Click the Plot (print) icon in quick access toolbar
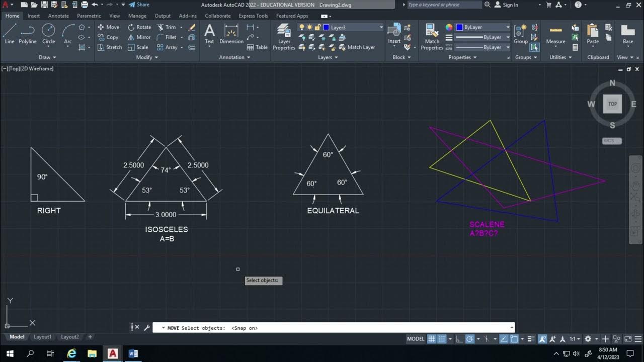 point(84,5)
